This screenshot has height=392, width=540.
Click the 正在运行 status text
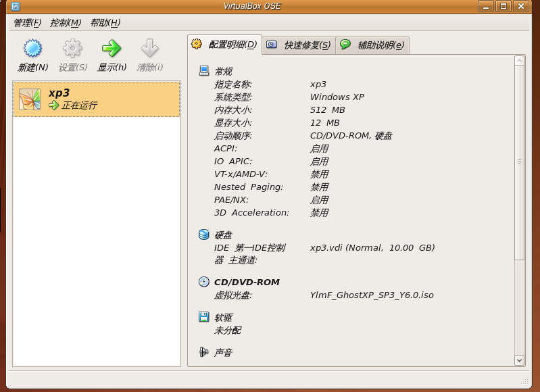coord(79,105)
